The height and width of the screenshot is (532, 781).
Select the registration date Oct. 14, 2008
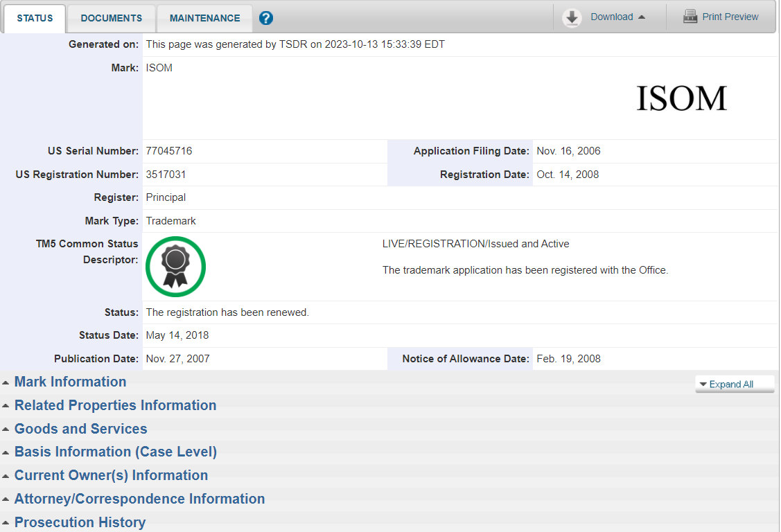click(568, 174)
